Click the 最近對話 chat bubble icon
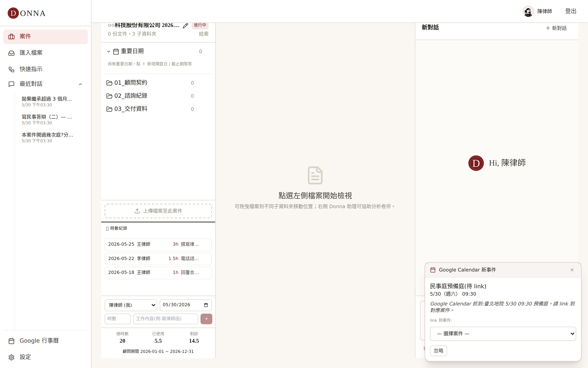The height and width of the screenshot is (368, 588). click(x=11, y=84)
